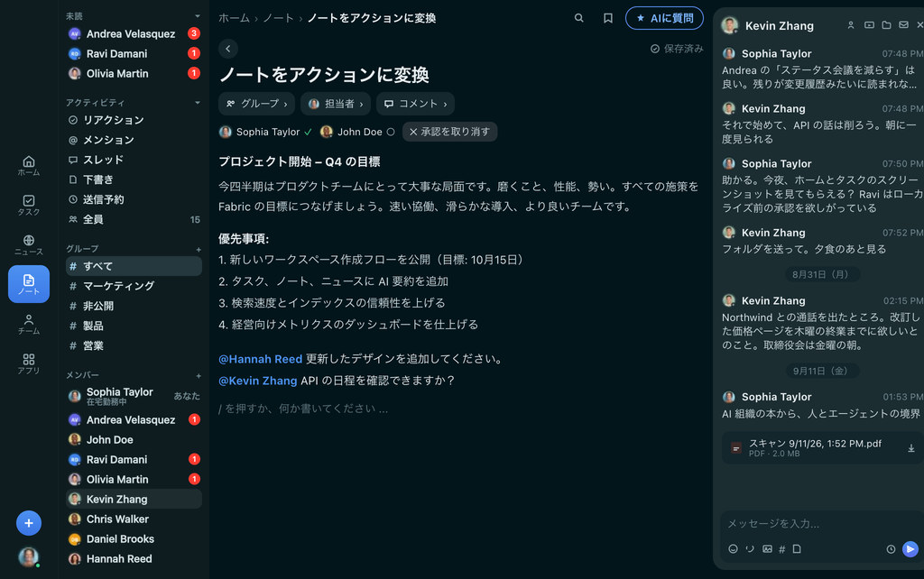Go back using the round back arrow

click(x=228, y=49)
